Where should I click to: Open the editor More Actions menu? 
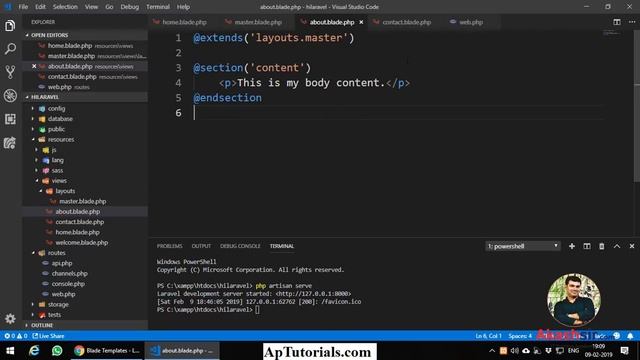tap(632, 22)
